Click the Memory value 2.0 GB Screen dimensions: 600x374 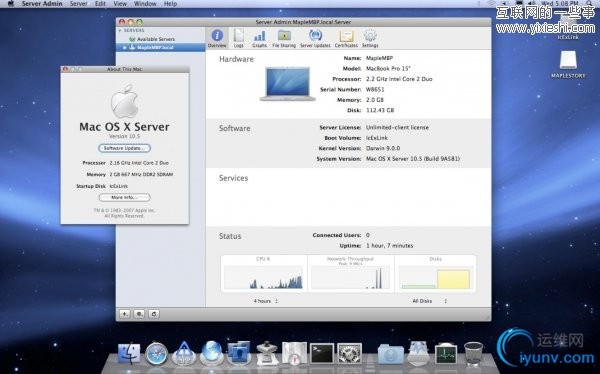tap(375, 100)
